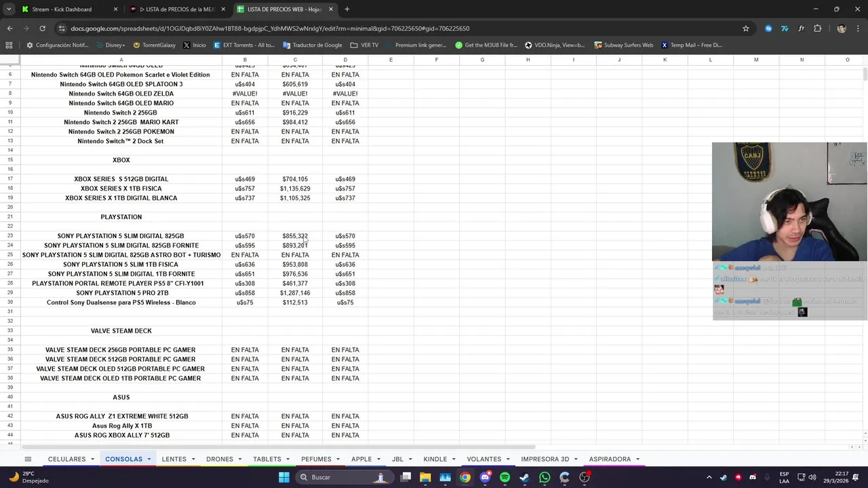Expand the KINDLE sheet tab dropdown arrow
Screen dimensions: 868x488
[454, 460]
